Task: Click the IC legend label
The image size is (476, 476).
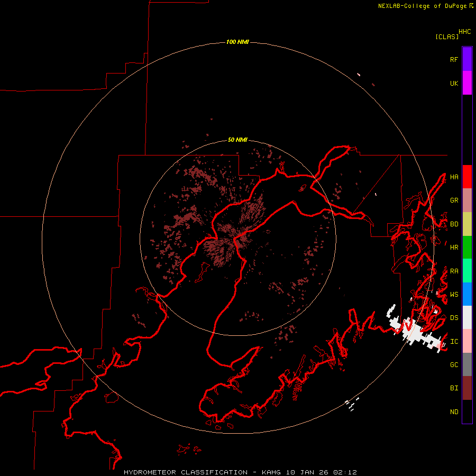Action: 454,342
